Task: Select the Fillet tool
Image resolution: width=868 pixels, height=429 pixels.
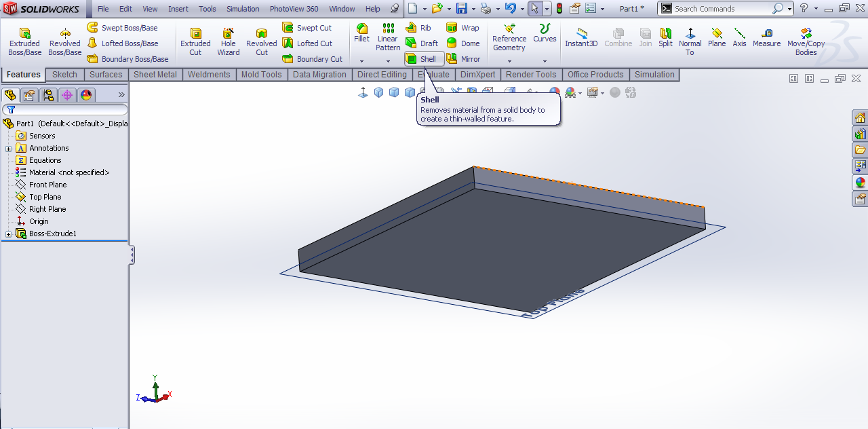Action: 362,33
